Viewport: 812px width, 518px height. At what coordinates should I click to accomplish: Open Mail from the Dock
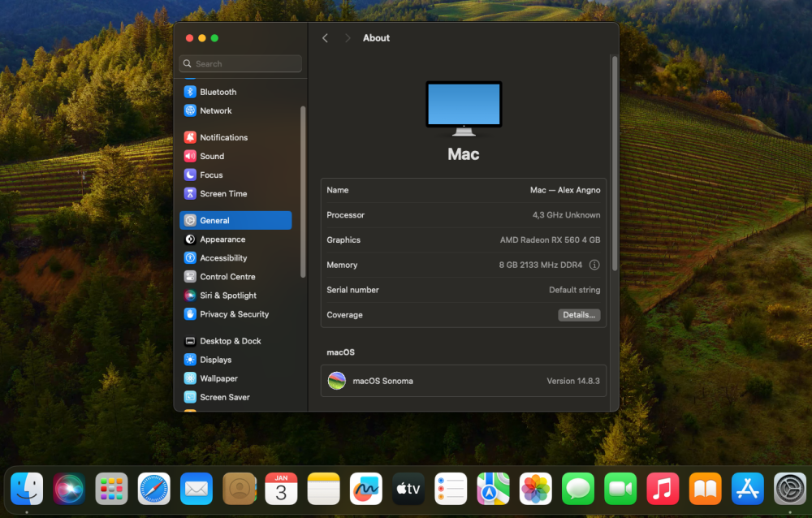[197, 489]
